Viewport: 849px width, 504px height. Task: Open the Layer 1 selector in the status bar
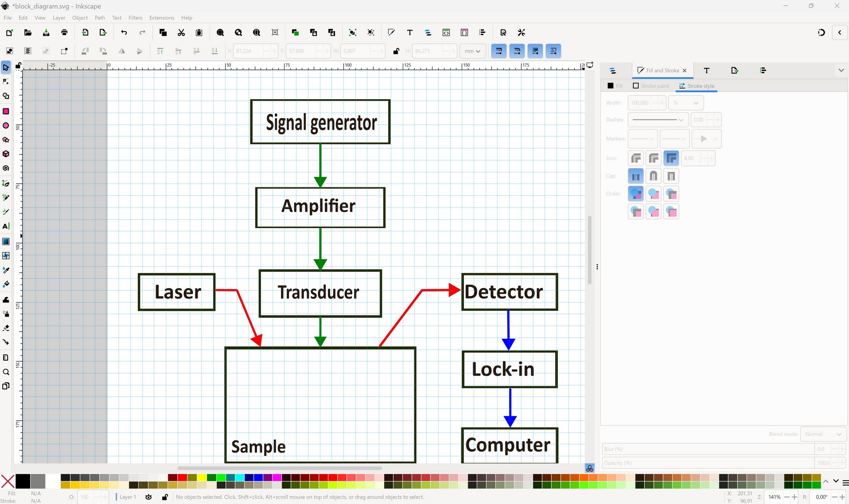point(128,497)
